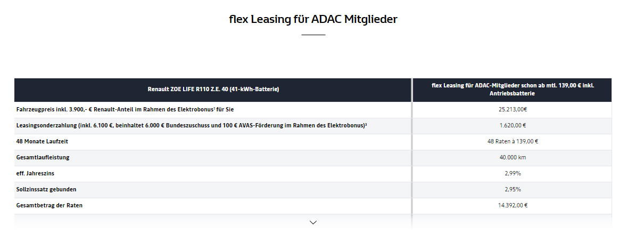The width and height of the screenshot is (644, 242).
Task: Click the 25.213,00€ price cell
Action: [512, 109]
